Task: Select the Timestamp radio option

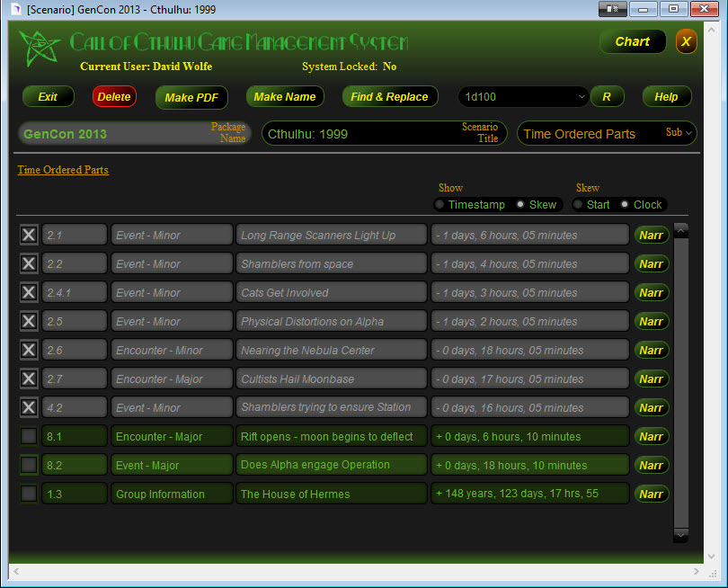Action: point(439,204)
